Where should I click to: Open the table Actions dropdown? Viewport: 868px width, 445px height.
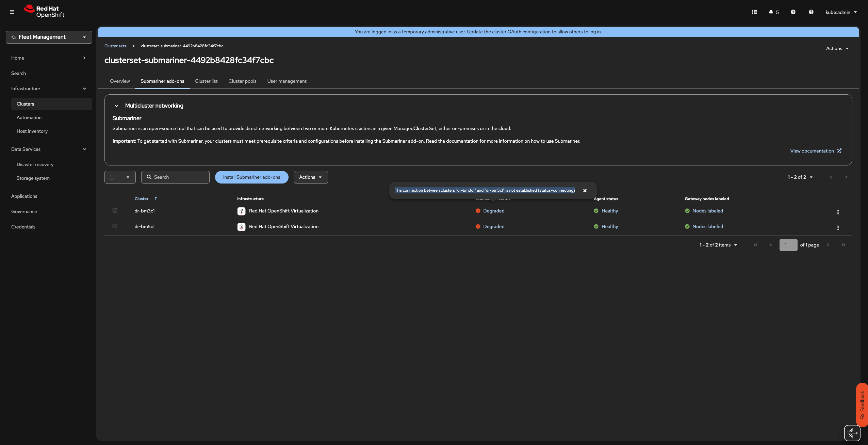[x=311, y=177]
